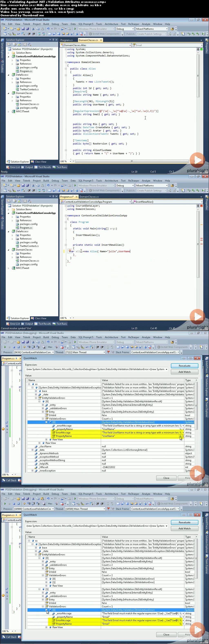Switch to Program.cs tab in DomainClasses.cs frame
Screen dimensions: 209x644
67,40
